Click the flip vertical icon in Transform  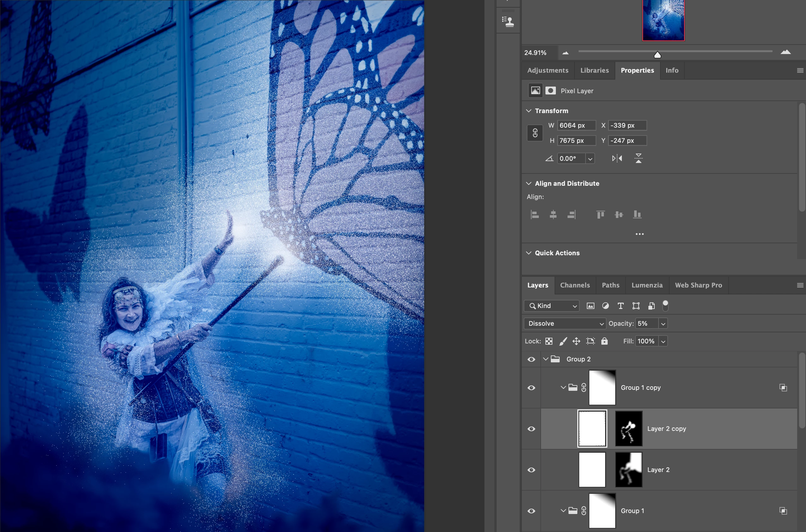pyautogui.click(x=638, y=159)
